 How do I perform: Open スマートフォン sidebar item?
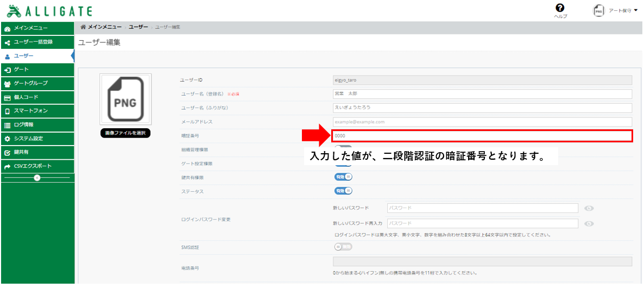[x=37, y=111]
